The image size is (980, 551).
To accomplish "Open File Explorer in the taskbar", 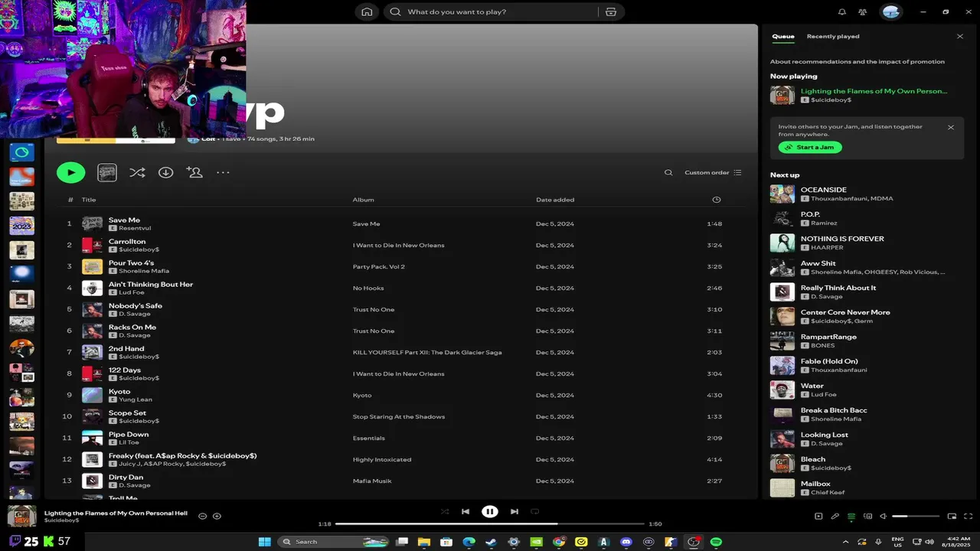I will (424, 542).
